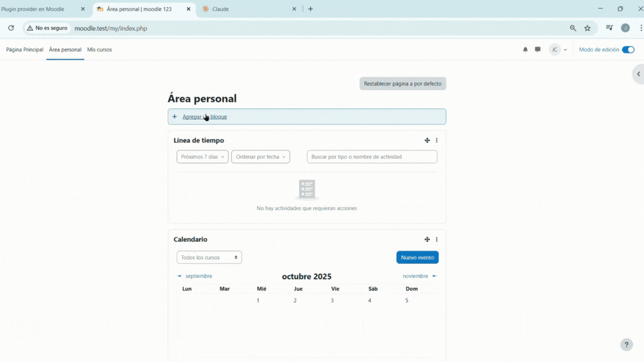The image size is (644, 362).
Task: Open the Próximos 7 días dropdown
Action: coord(202,156)
